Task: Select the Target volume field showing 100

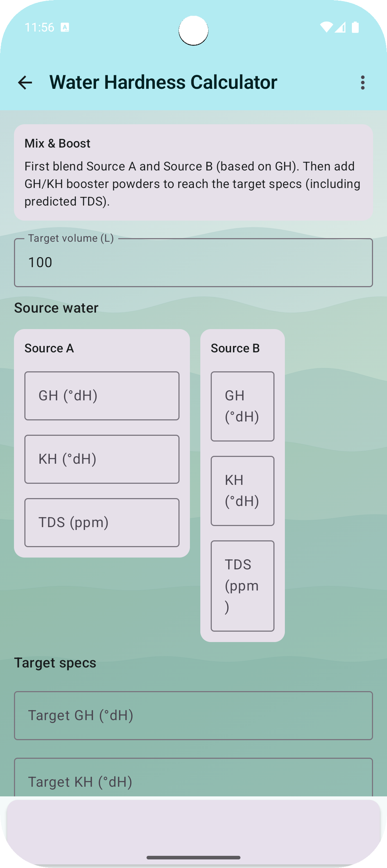Action: coord(193,262)
